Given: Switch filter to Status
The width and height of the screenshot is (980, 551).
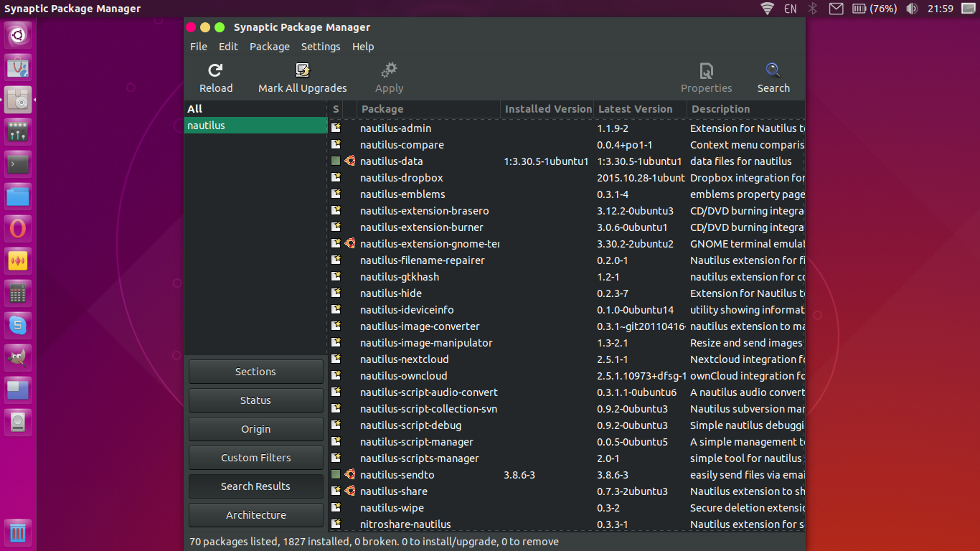Looking at the screenshot, I should pyautogui.click(x=256, y=400).
